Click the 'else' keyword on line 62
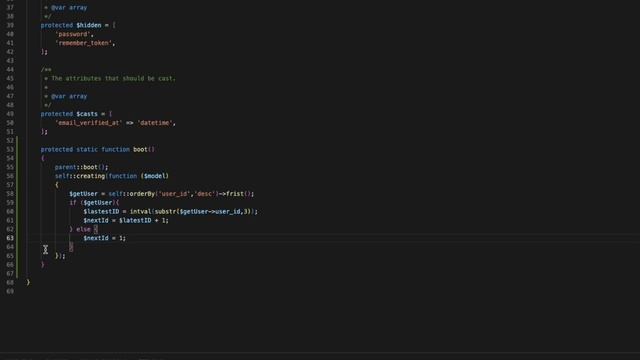 point(83,229)
